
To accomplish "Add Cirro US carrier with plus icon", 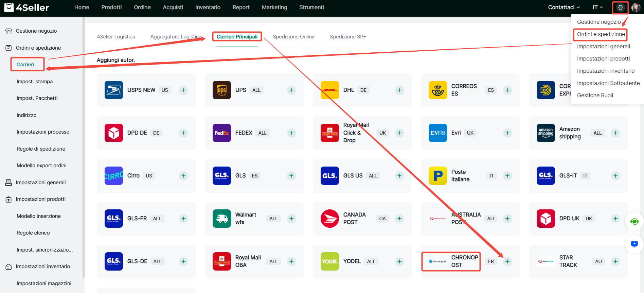I will click(x=183, y=176).
